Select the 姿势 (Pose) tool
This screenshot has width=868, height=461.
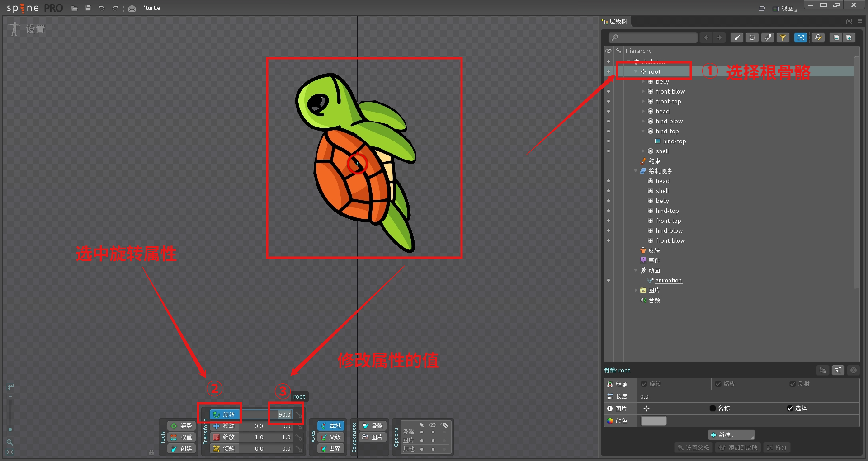tap(181, 426)
